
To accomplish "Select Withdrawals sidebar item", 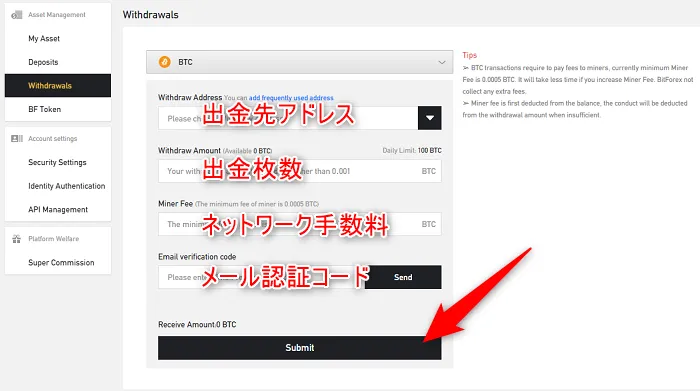I will pyautogui.click(x=58, y=85).
